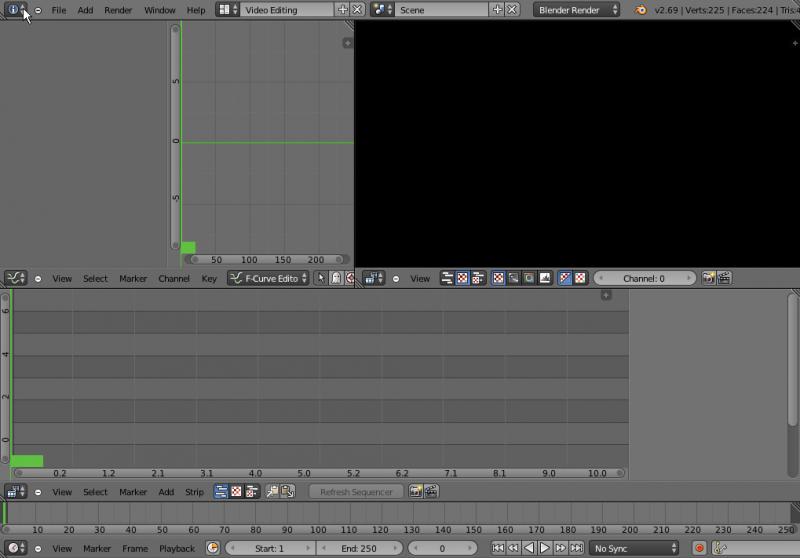This screenshot has width=800, height=558.
Task: Open the Frame menu in Timeline
Action: coord(135,548)
